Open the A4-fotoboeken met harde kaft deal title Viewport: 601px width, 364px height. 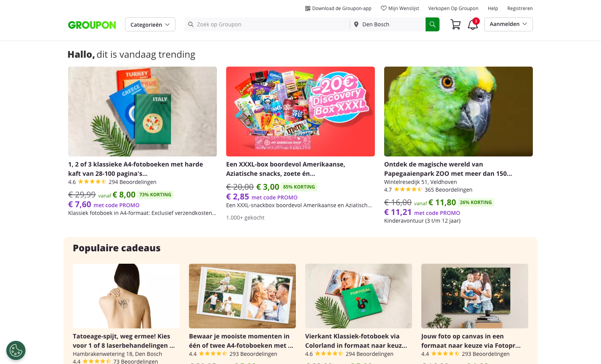[x=136, y=169]
